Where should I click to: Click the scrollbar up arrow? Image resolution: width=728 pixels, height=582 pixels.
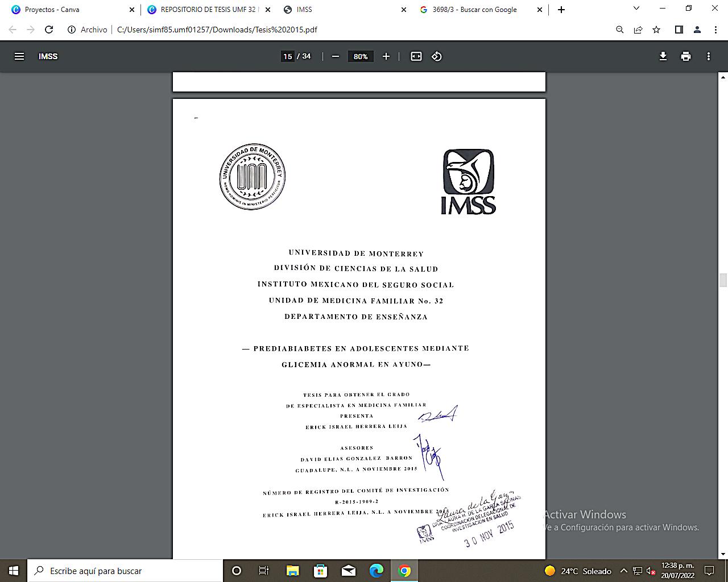pyautogui.click(x=723, y=76)
